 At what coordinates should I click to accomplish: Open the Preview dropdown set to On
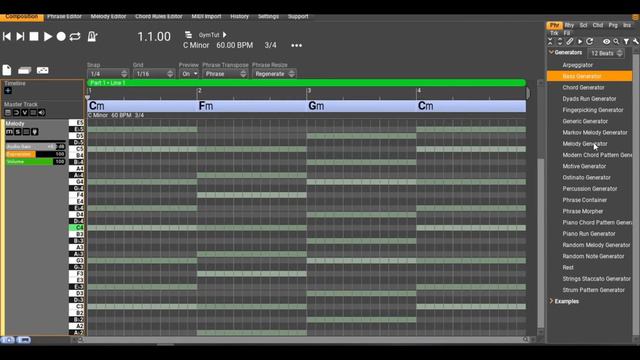(x=189, y=74)
